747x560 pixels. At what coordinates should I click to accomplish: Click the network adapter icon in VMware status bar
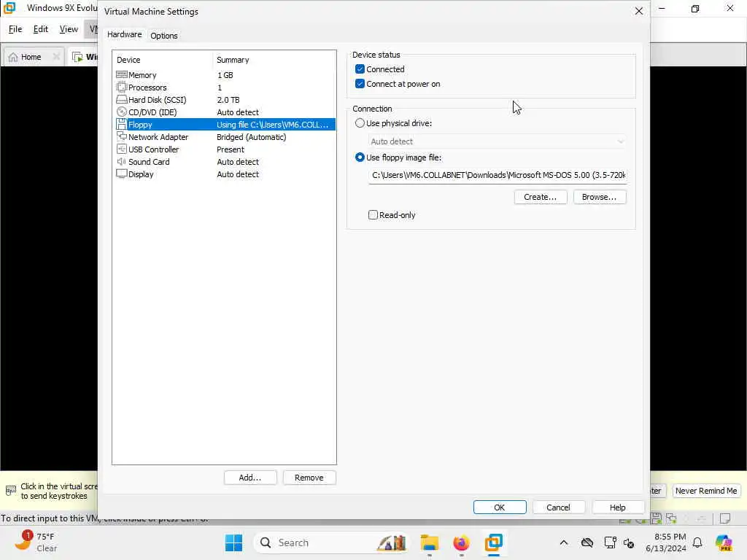[671, 518]
